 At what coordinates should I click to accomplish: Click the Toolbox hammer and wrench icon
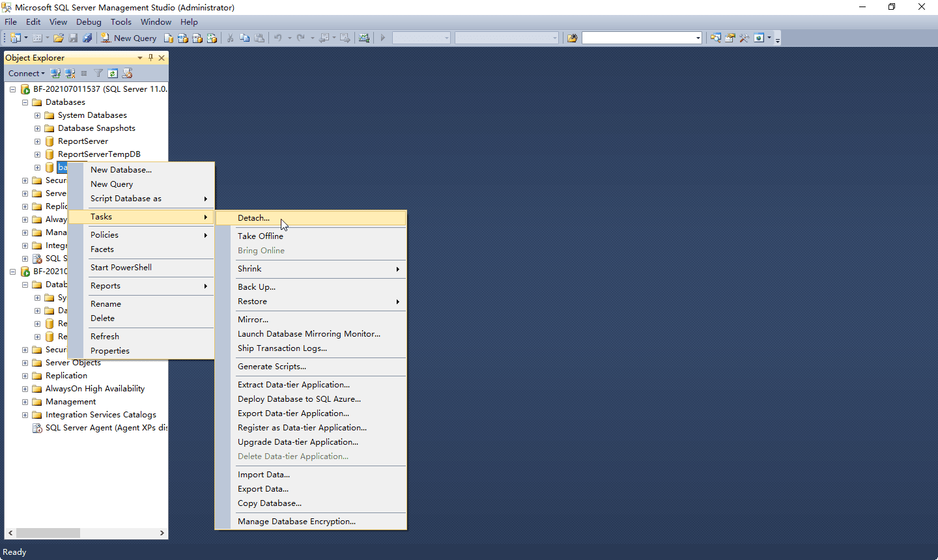tap(745, 38)
